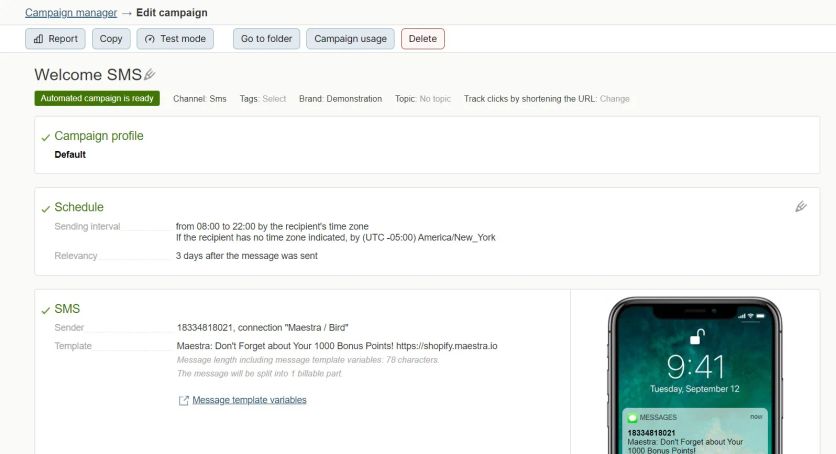836x454 pixels.
Task: Open the Campaign manager breadcrumb link
Action: point(71,13)
